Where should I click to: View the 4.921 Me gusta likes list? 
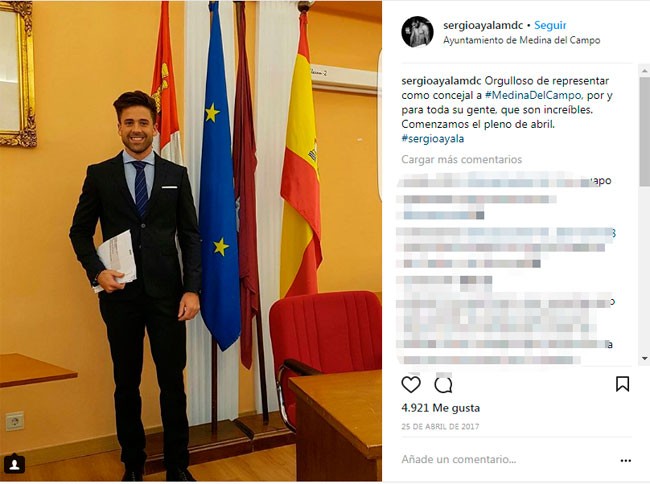[x=440, y=408]
